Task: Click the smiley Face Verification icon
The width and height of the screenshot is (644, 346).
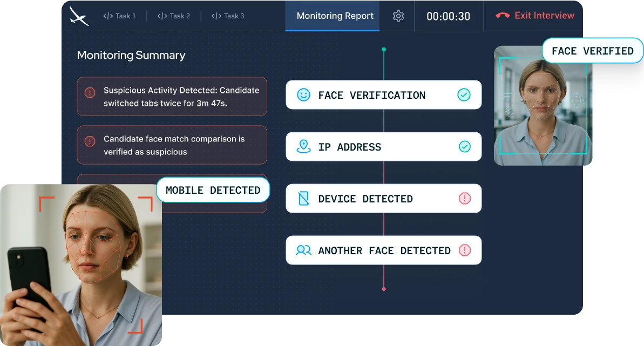Action: (304, 95)
